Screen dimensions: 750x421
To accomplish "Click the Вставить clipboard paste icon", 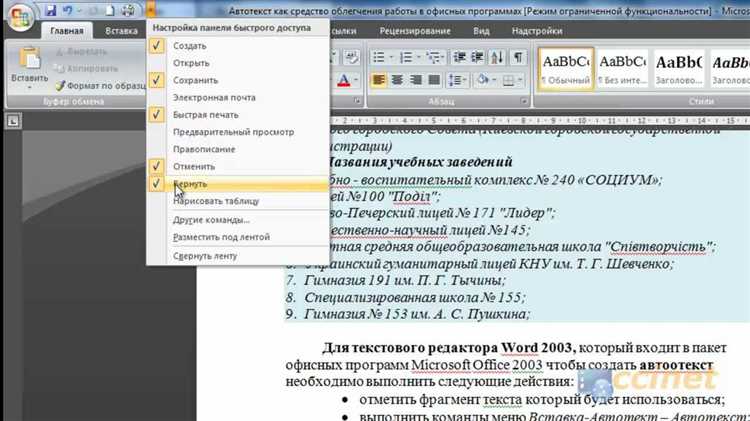I will coord(30,60).
